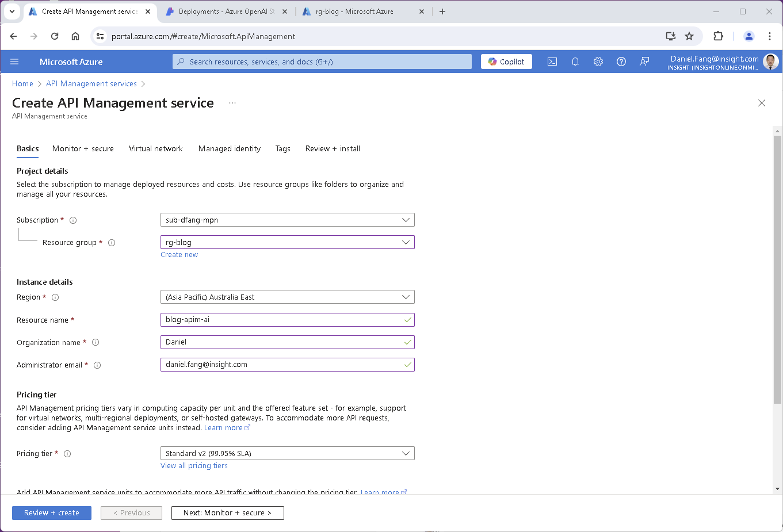View site information icon in address bar

click(x=100, y=36)
